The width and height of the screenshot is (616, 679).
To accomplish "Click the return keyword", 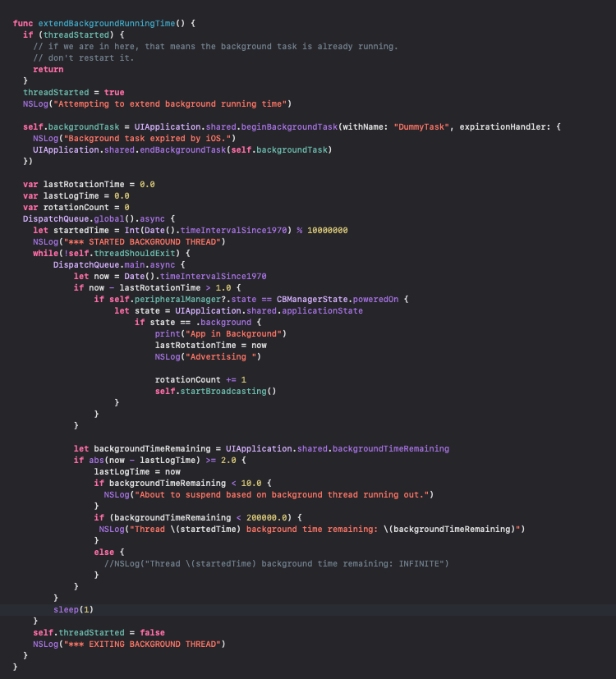I will 48,70.
